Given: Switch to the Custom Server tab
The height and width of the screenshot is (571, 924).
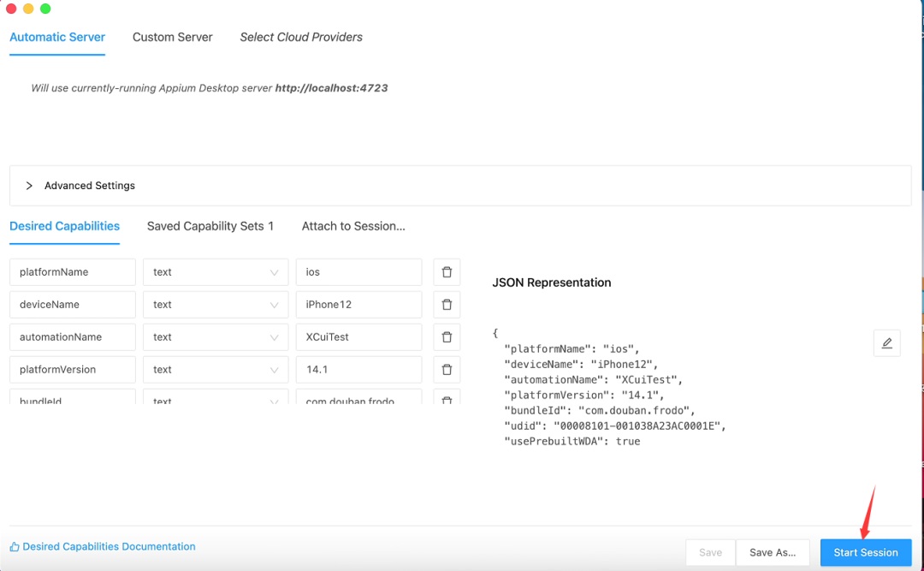Looking at the screenshot, I should (172, 38).
